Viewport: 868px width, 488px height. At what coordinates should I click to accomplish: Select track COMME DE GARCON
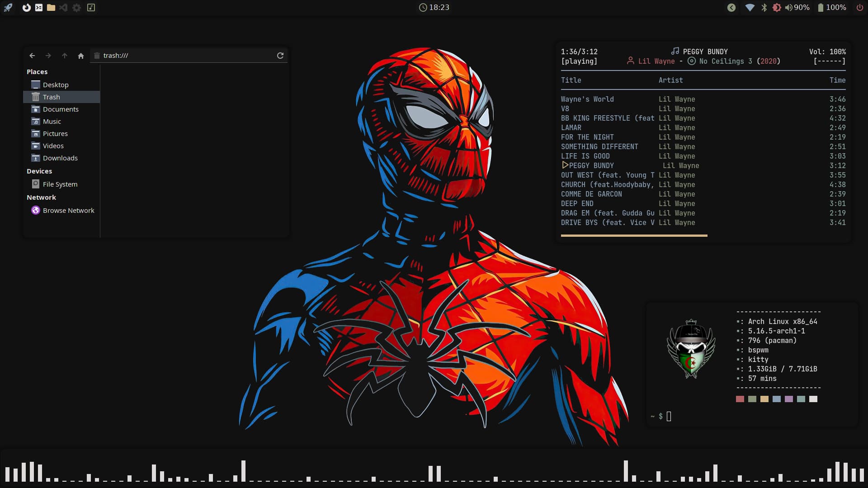coord(703,194)
